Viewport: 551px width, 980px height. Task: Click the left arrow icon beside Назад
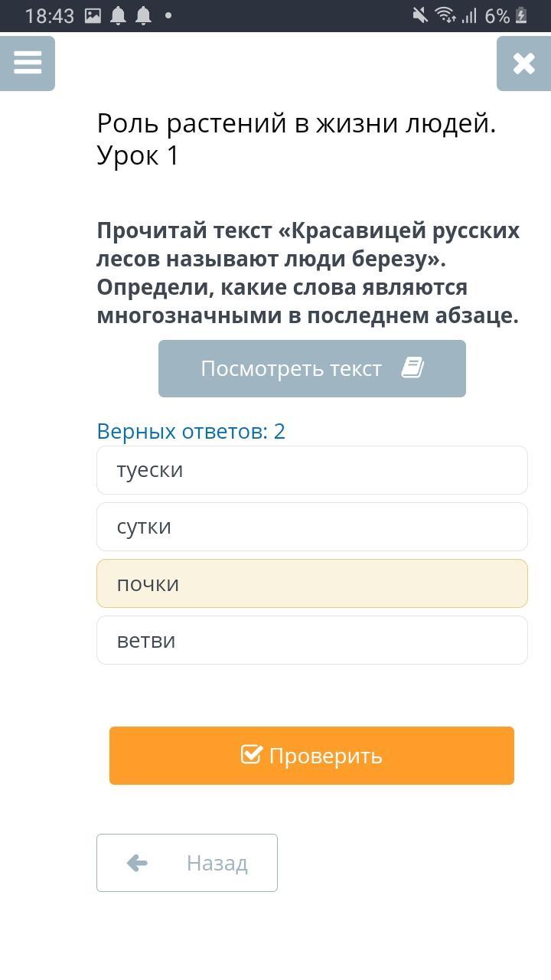pyautogui.click(x=137, y=863)
